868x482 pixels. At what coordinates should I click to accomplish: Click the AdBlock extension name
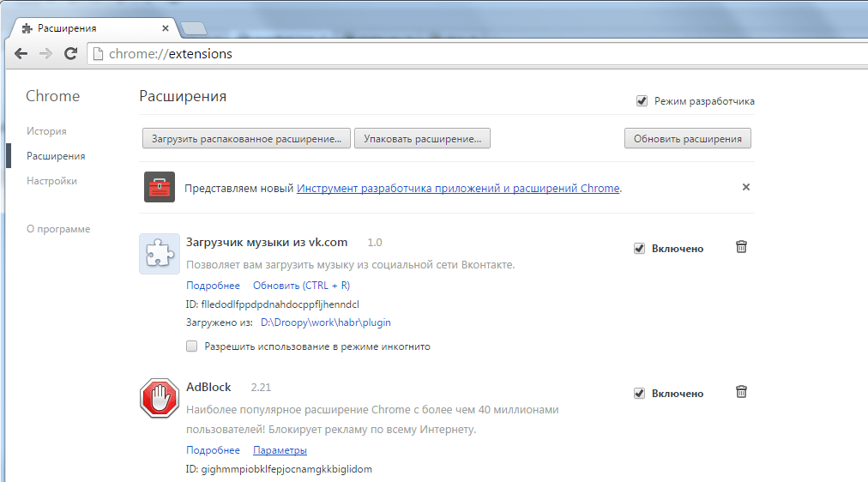click(x=208, y=387)
